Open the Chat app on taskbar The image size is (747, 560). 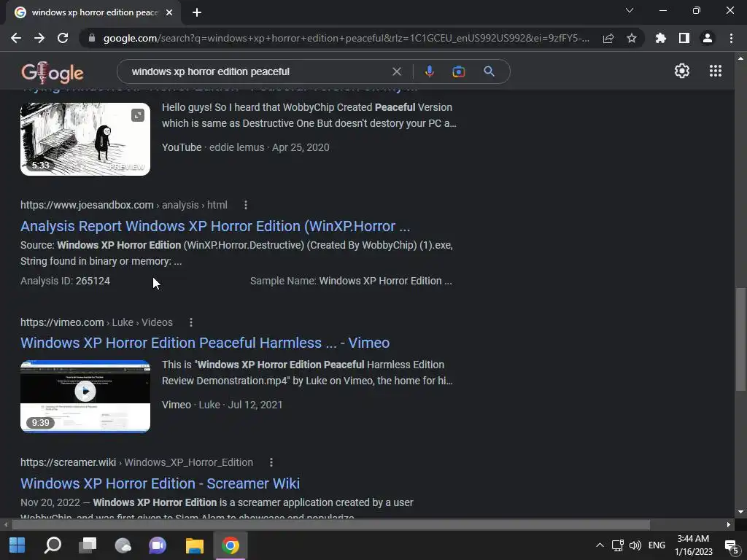158,545
